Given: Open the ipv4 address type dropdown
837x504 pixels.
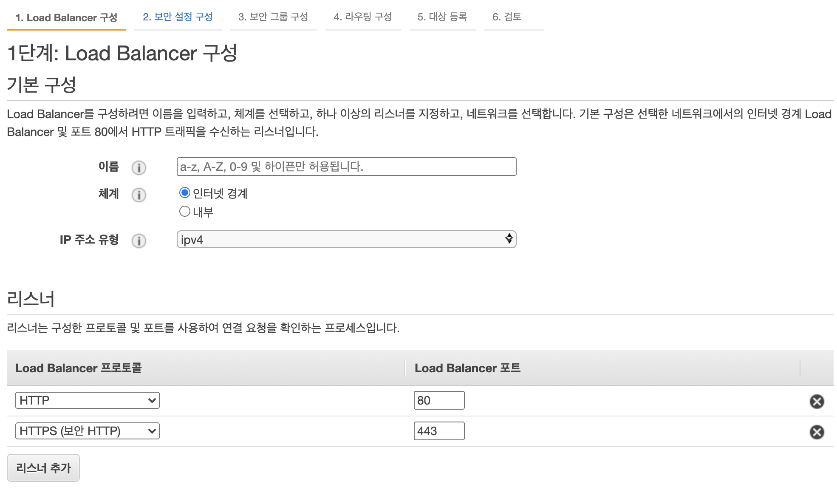Looking at the screenshot, I should click(346, 239).
